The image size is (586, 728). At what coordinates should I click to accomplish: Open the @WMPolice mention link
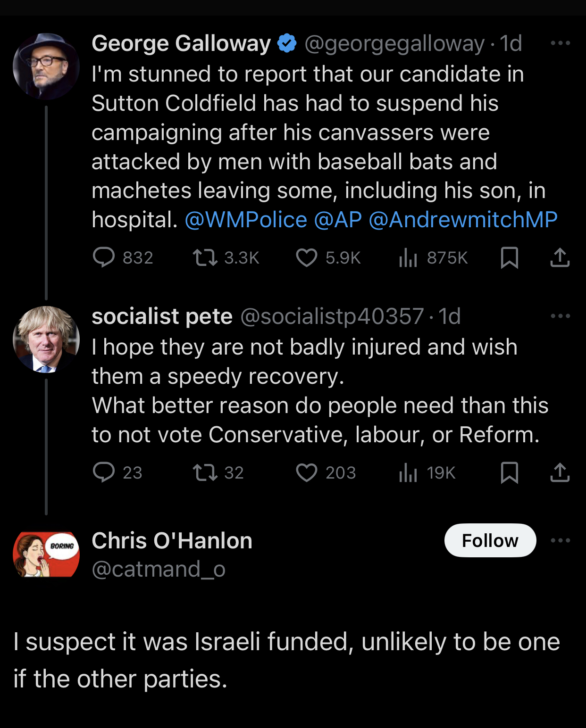[x=246, y=220]
